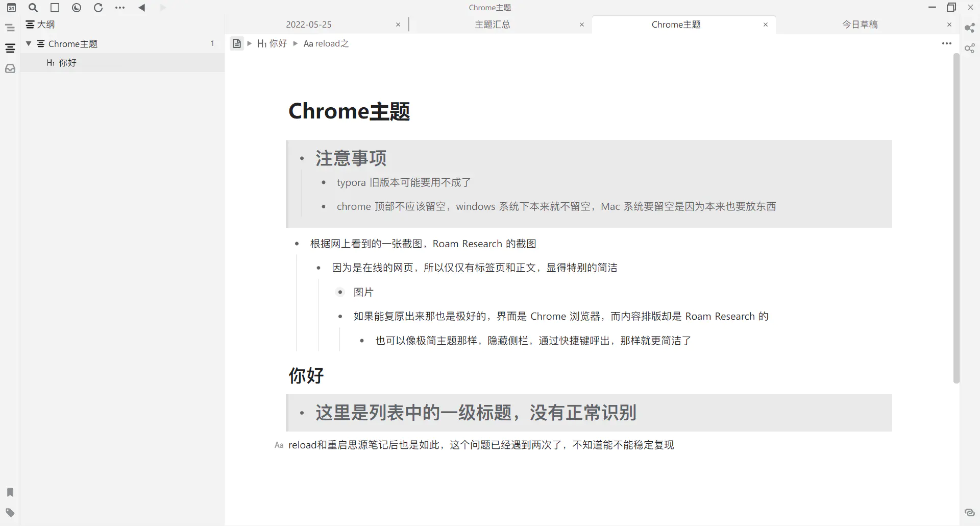
Task: Click the bullet beside typora 旧版本 item
Action: pos(324,183)
